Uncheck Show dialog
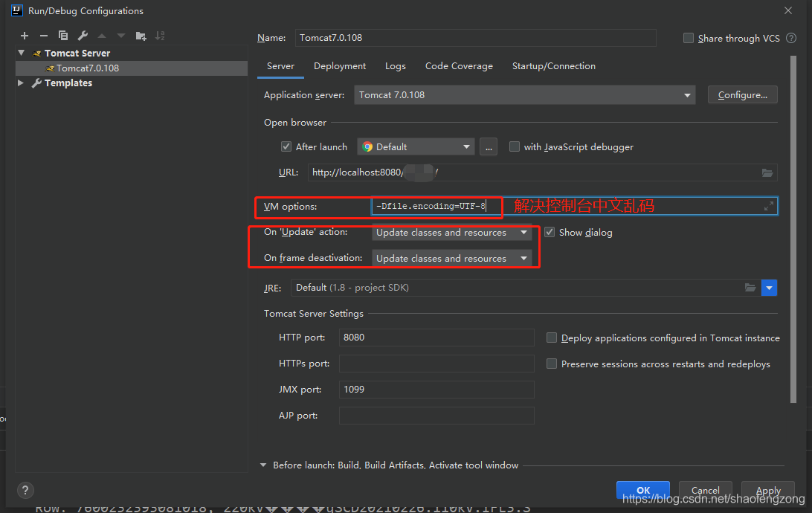Viewport: 812px width, 513px height. coord(550,232)
